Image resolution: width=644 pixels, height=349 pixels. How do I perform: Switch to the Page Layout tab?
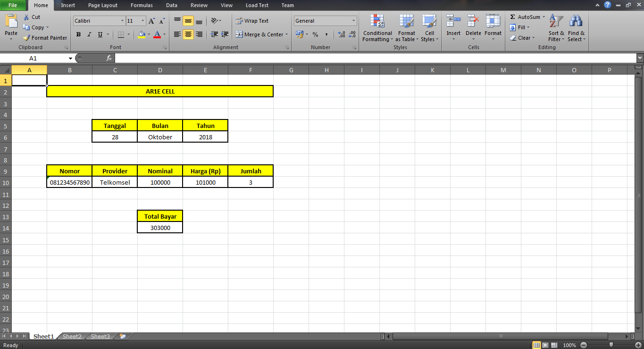pyautogui.click(x=103, y=5)
